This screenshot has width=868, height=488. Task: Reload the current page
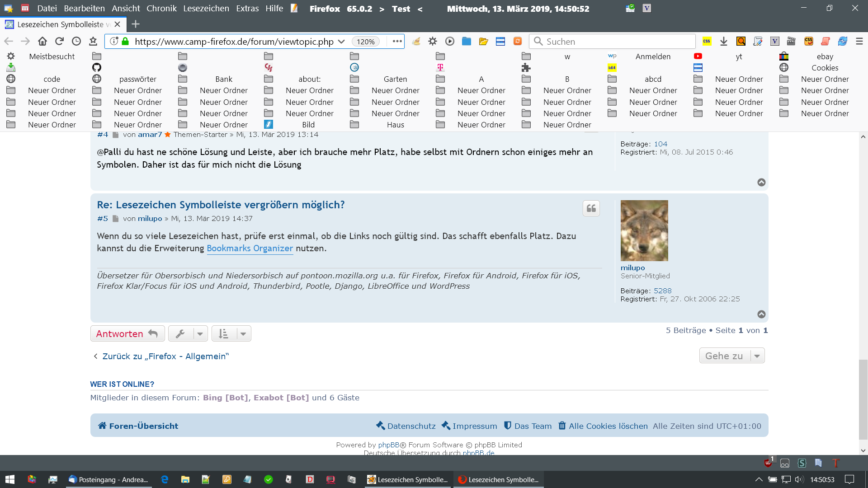point(59,42)
